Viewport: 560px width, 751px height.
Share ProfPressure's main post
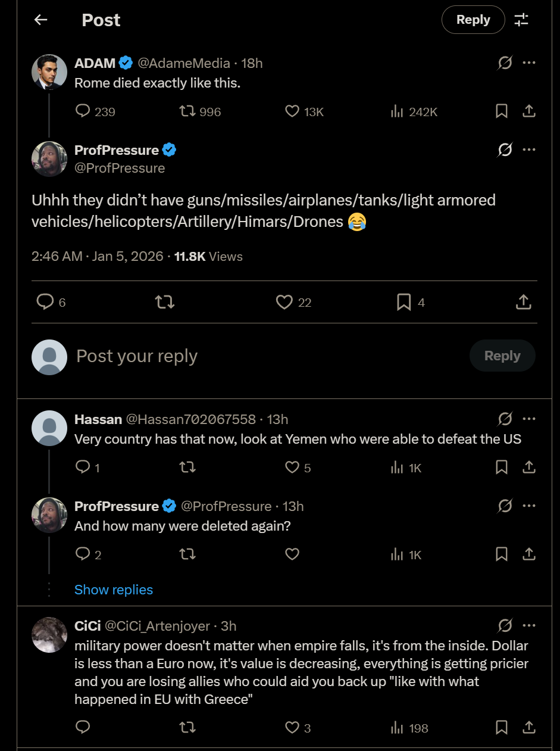(x=523, y=303)
